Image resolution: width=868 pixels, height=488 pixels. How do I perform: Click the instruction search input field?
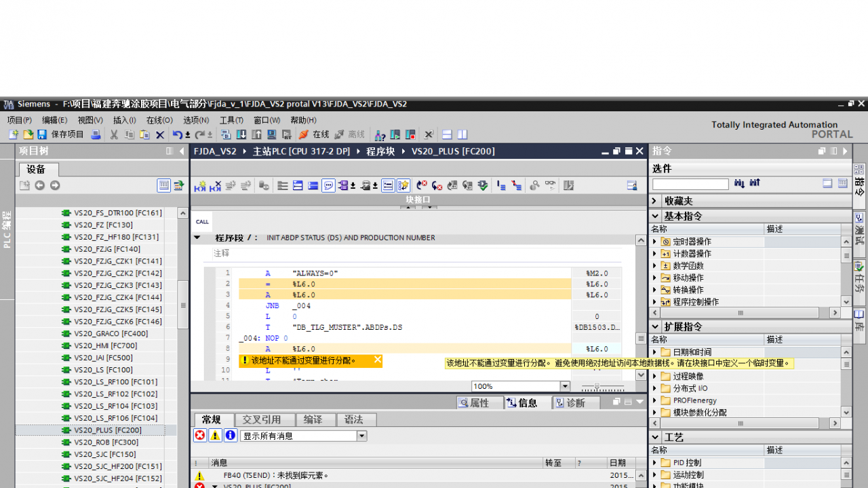690,184
